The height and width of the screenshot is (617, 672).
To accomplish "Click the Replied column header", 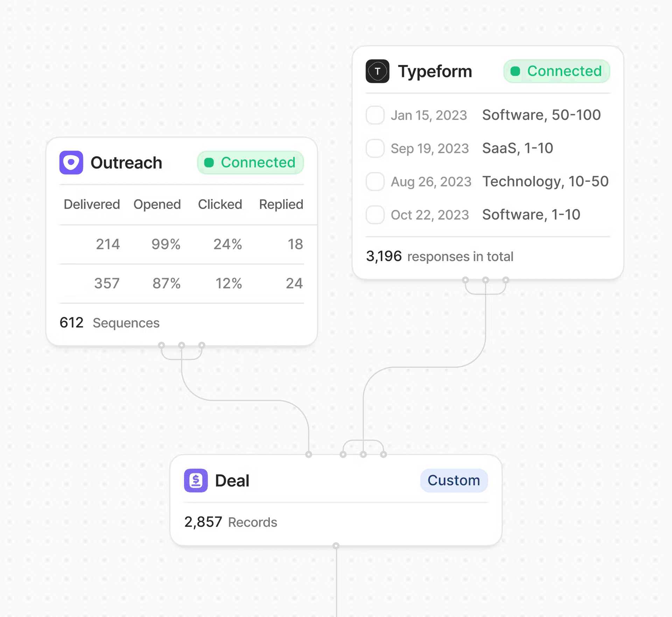I will coord(281,204).
